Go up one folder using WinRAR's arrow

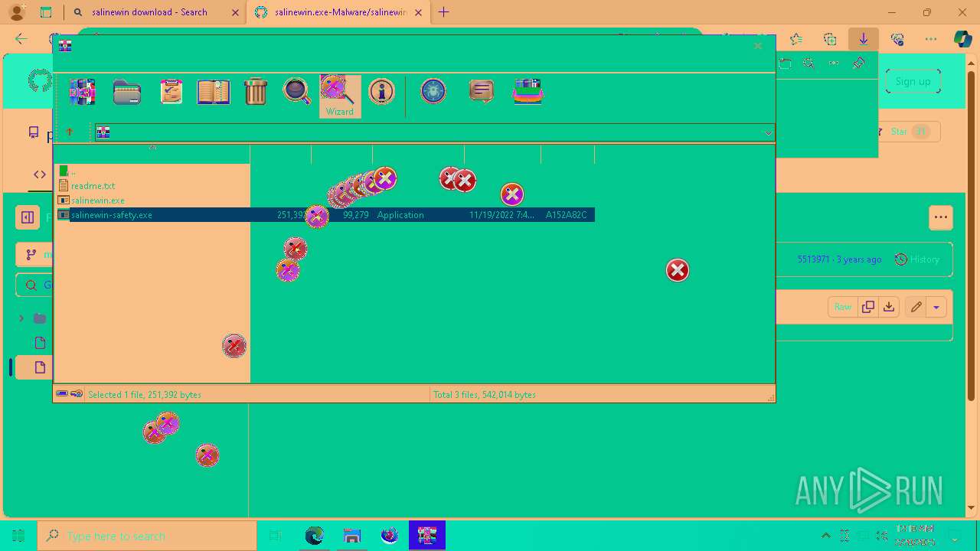70,132
